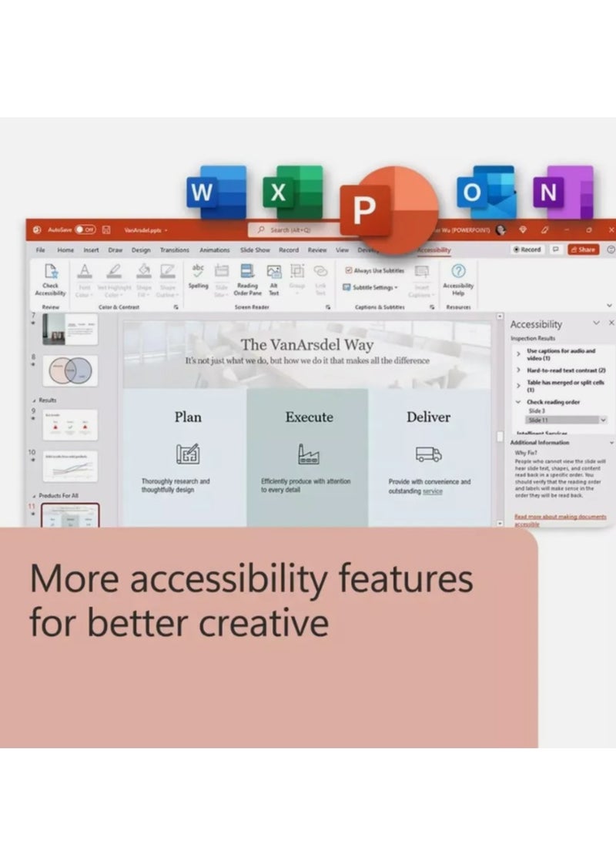Screen dimensions: 616x844
Task: Click the service link under Deliver
Action: click(x=433, y=491)
